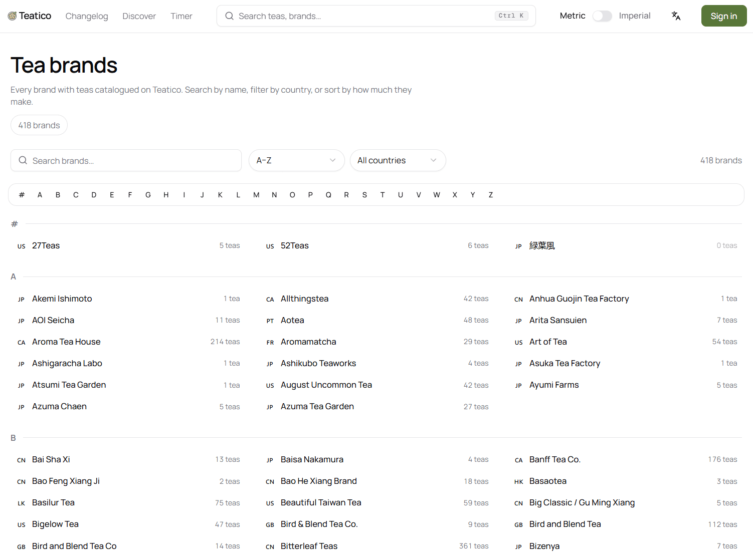The width and height of the screenshot is (753, 560).
Task: Jump to letter K brands
Action: 220,195
